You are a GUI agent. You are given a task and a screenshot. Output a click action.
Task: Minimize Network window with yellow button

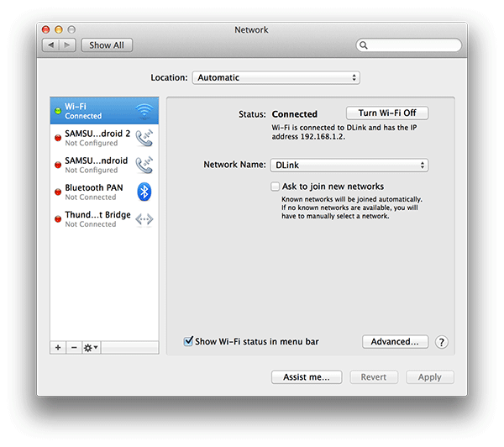click(x=59, y=29)
